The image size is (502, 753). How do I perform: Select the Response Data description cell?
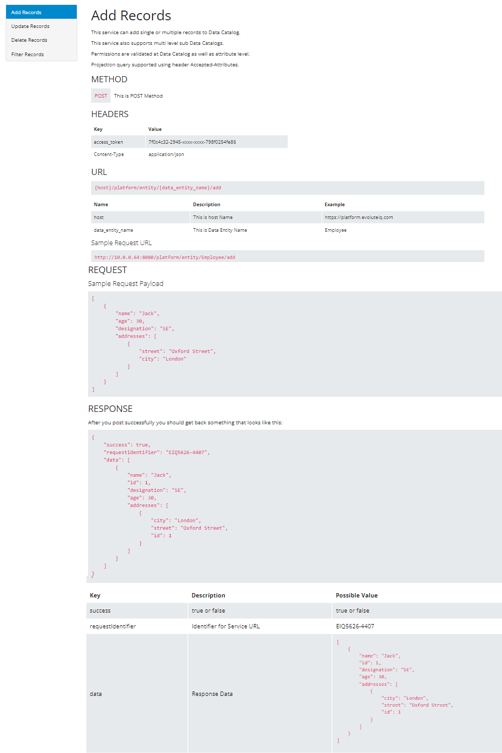tap(260, 693)
